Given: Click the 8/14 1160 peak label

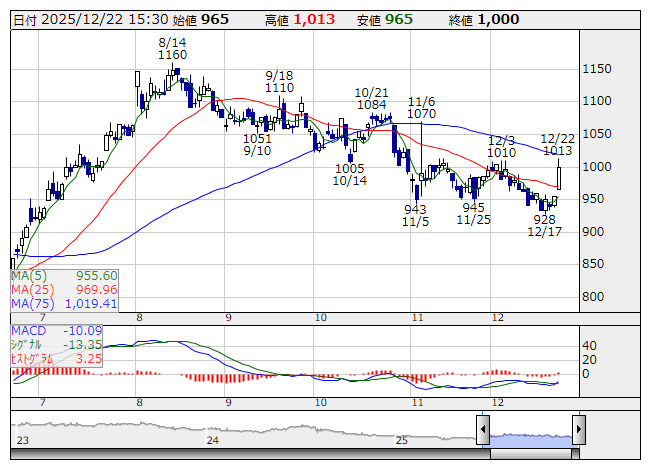Looking at the screenshot, I should (172, 48).
